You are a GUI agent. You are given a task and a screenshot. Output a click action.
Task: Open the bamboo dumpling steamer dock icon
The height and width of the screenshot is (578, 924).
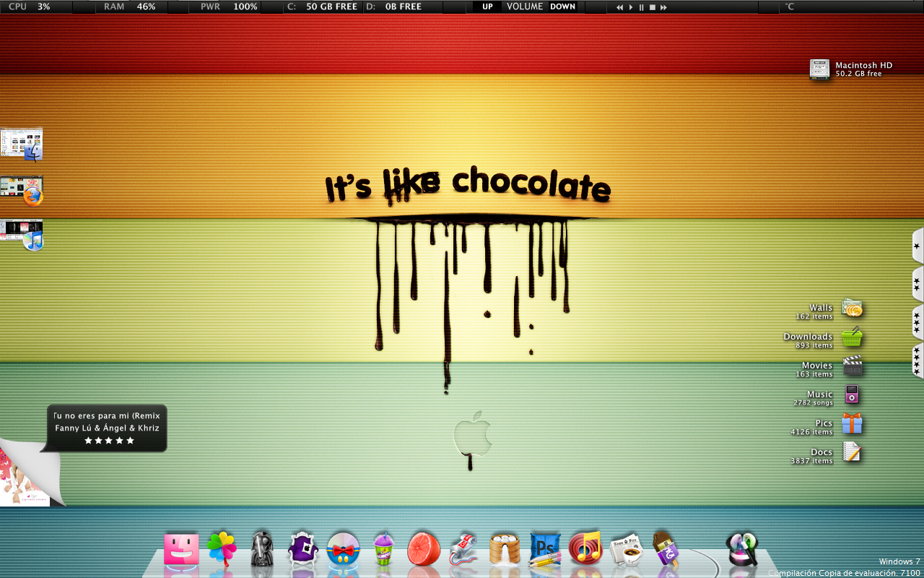(x=505, y=549)
